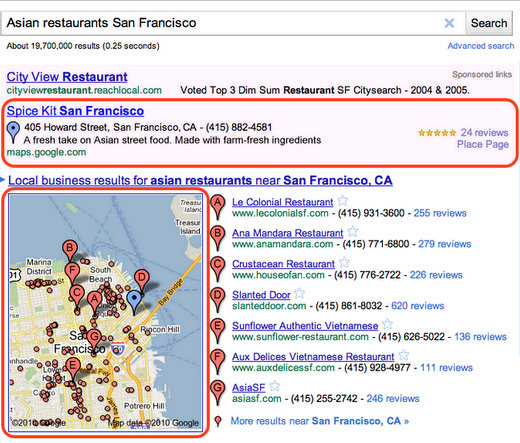Star the Le Colonial Restaurant result
This screenshot has height=443, width=520.
(343, 201)
